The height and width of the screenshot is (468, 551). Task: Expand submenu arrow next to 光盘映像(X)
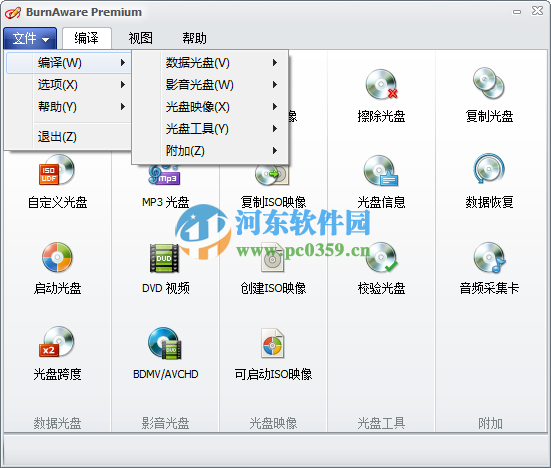pos(275,106)
